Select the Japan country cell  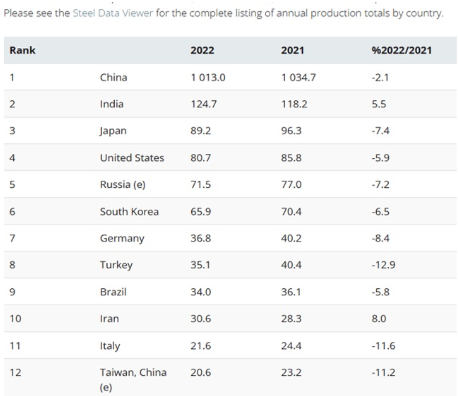113,131
